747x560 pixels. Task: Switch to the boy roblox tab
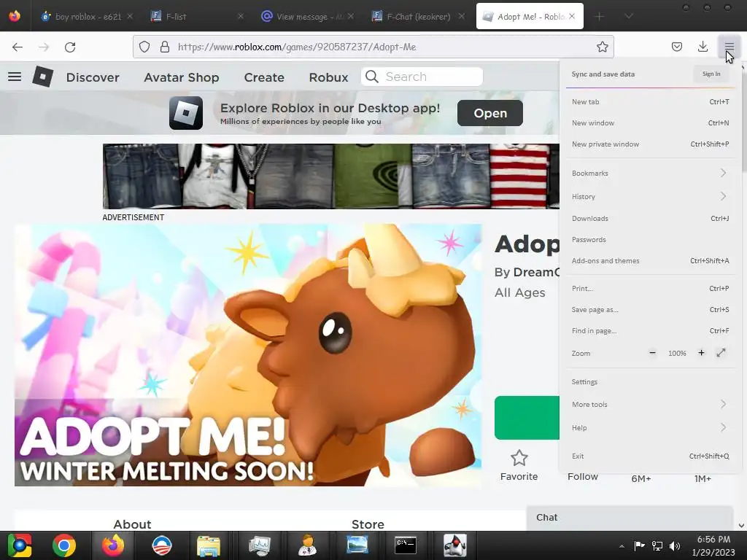pos(86,16)
